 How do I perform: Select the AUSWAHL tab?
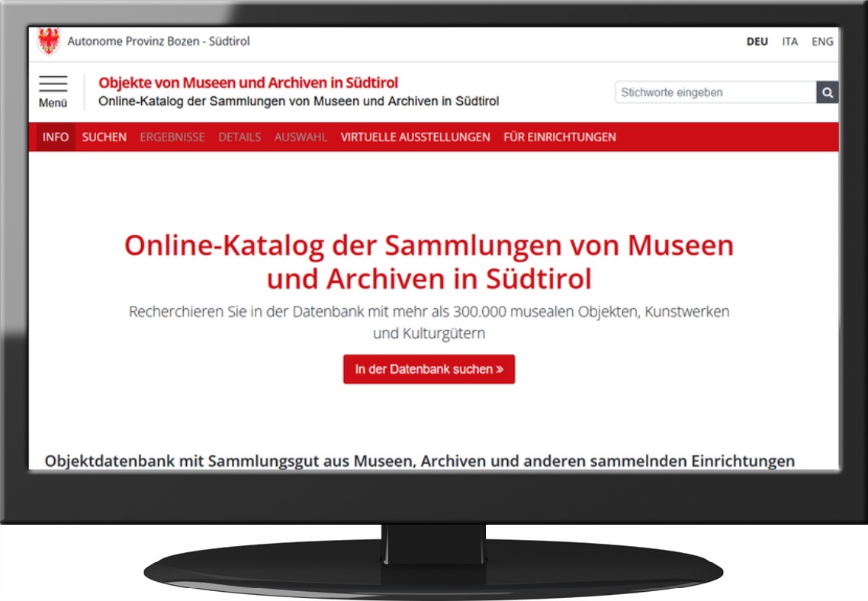[x=301, y=137]
